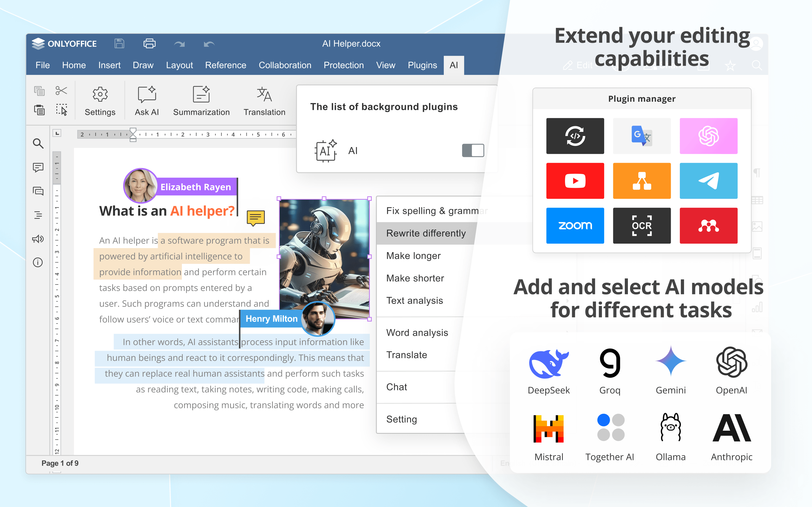Open the Collaboration tab
Image resolution: width=812 pixels, height=507 pixels.
point(284,65)
